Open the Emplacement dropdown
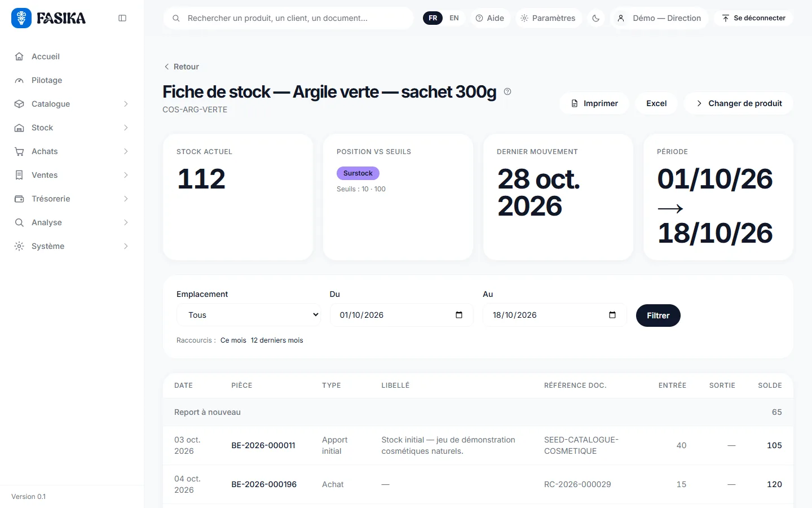This screenshot has width=812, height=508. [x=249, y=315]
